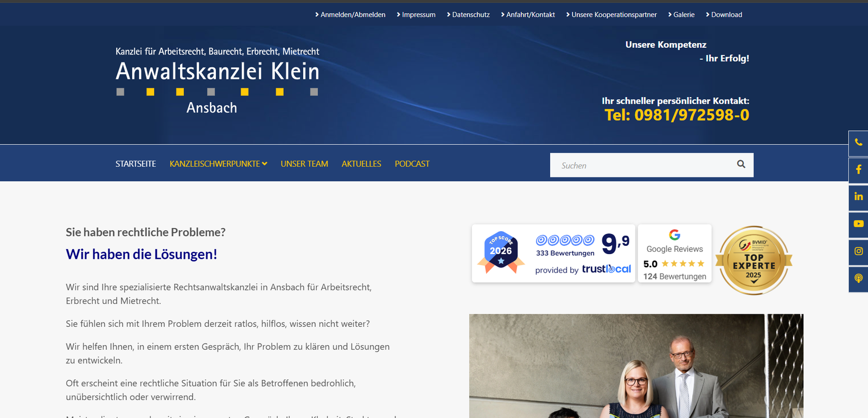Click the phone icon in side bar
This screenshot has height=418, width=868.
858,143
